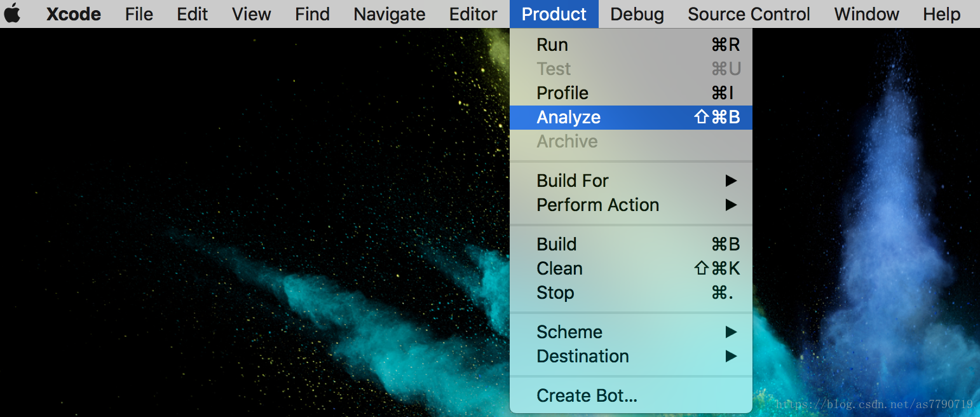Open the View menu
The height and width of the screenshot is (417, 980).
[252, 14]
